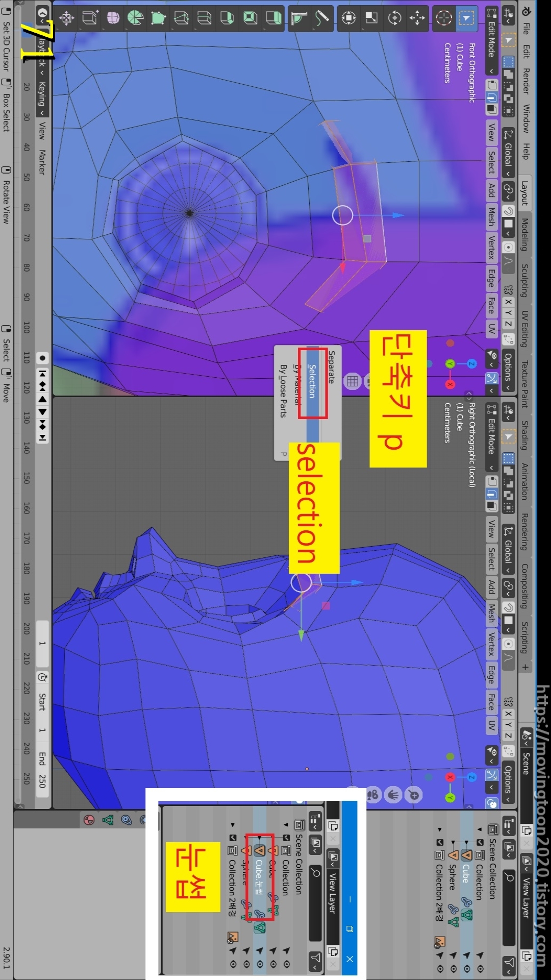Toggle snapping magnet in the Front viewport header

[x=508, y=211]
